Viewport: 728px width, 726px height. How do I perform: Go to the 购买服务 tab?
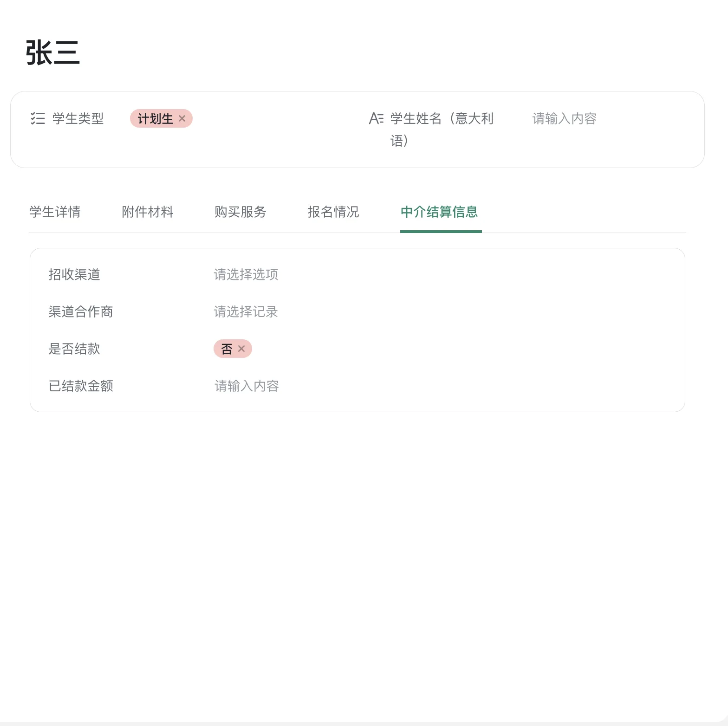tap(240, 212)
